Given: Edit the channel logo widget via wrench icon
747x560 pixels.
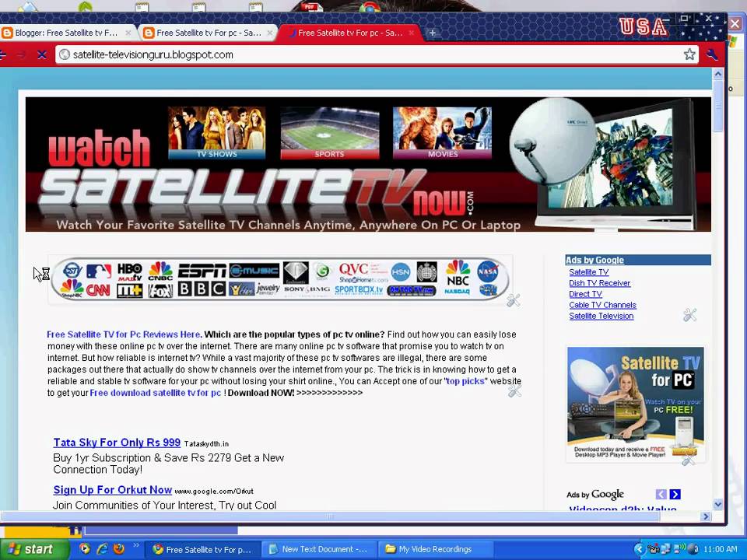Looking at the screenshot, I should (x=513, y=300).
